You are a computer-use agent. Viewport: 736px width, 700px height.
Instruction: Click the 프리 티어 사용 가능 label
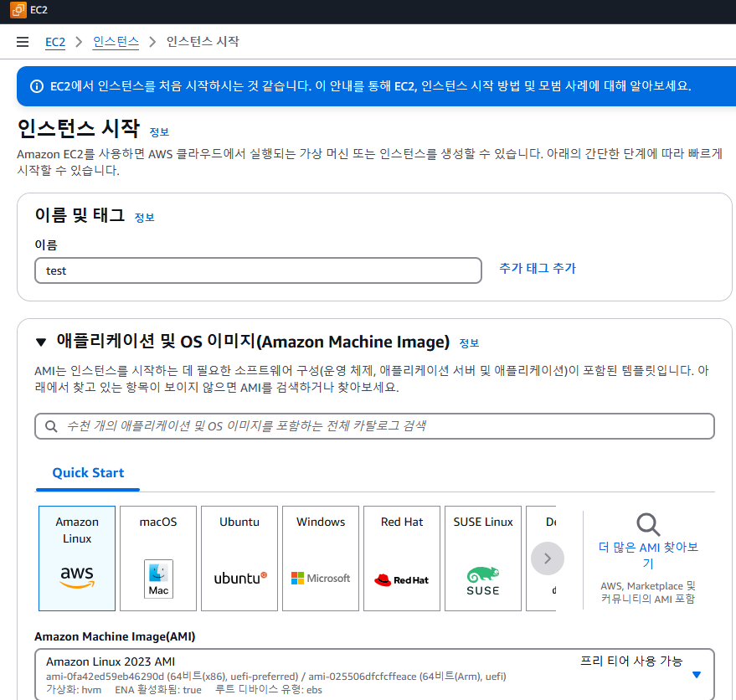pyautogui.click(x=631, y=661)
